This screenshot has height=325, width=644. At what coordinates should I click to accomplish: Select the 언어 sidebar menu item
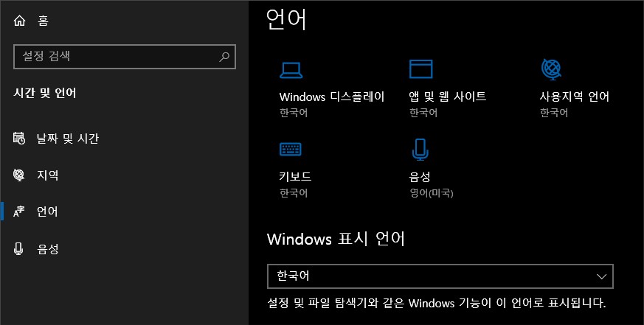pos(47,212)
